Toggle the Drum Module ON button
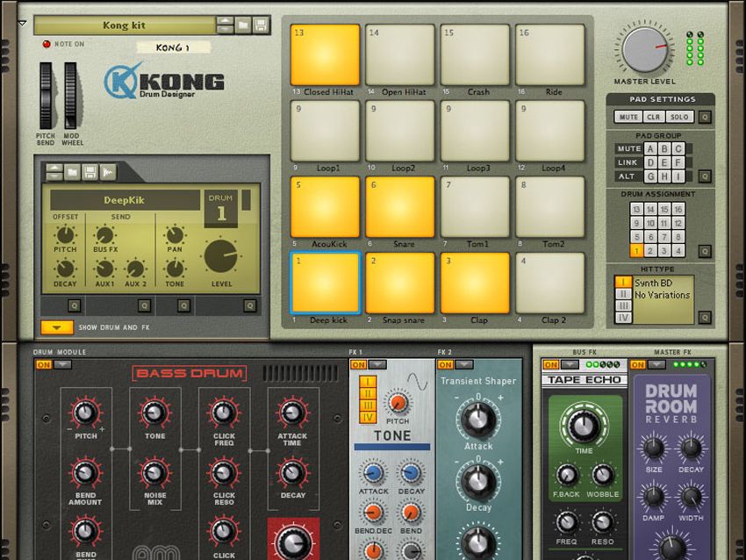This screenshot has width=746, height=560. [44, 365]
